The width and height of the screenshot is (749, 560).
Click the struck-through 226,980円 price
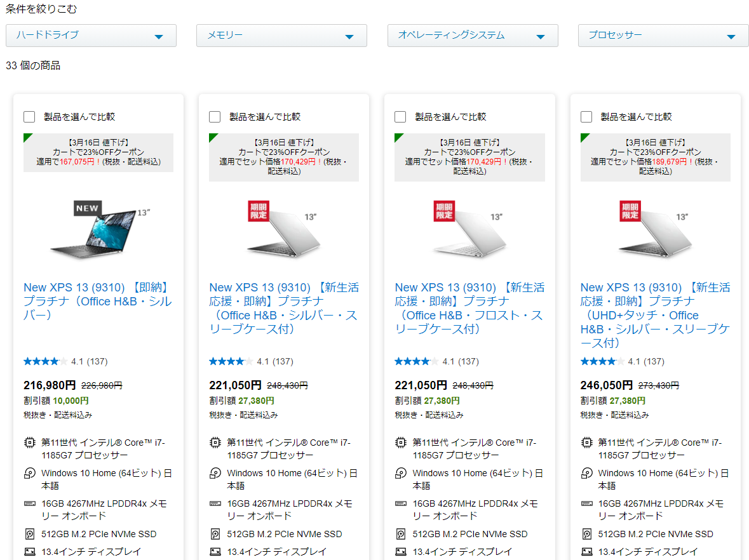click(102, 385)
